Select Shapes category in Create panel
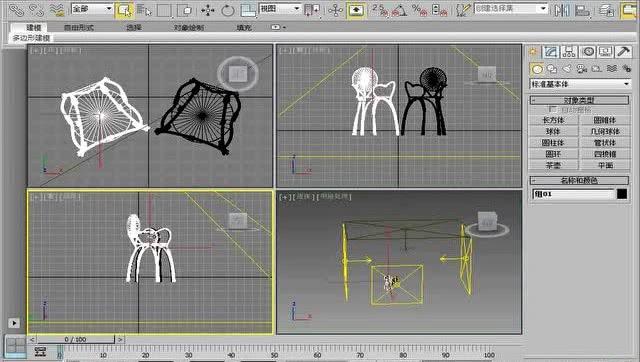Viewport: 640px width, 362px height. click(552, 69)
